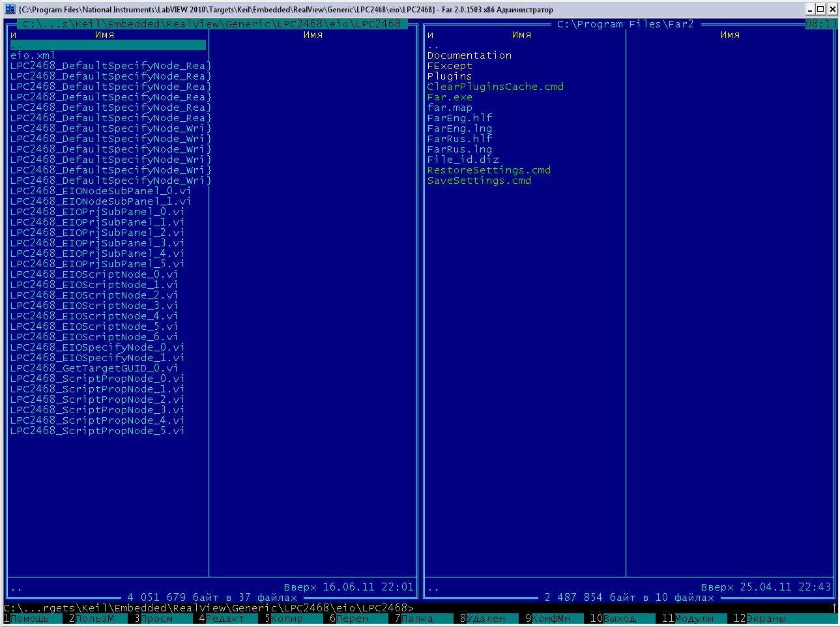
Task: Click the right panel path title C:\Program Files\Far2
Action: click(625, 24)
